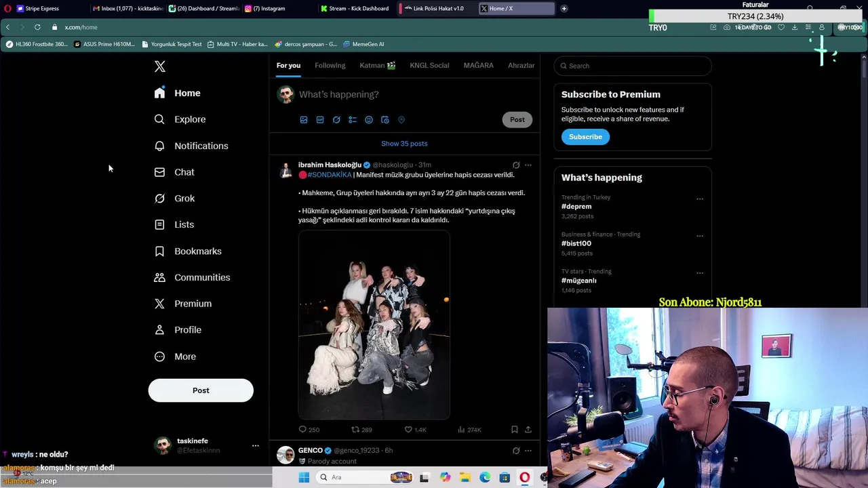
Task: Share Haskoloğlu's post
Action: [528, 430]
